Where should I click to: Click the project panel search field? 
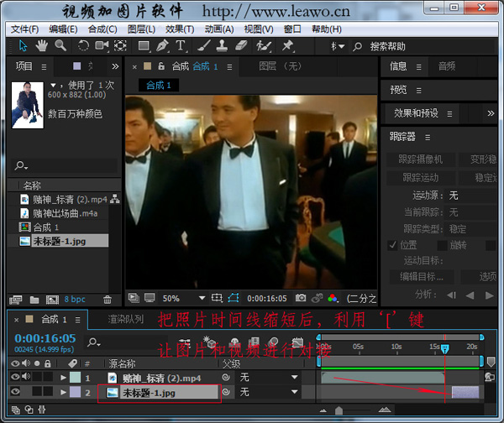click(64, 165)
